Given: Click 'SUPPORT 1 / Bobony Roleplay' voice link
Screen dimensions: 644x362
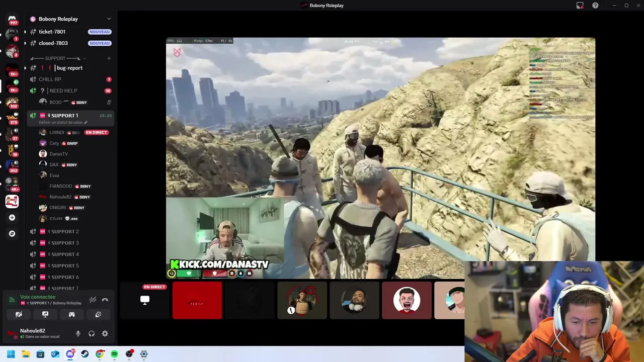Looking at the screenshot, I should pyautogui.click(x=52, y=303).
